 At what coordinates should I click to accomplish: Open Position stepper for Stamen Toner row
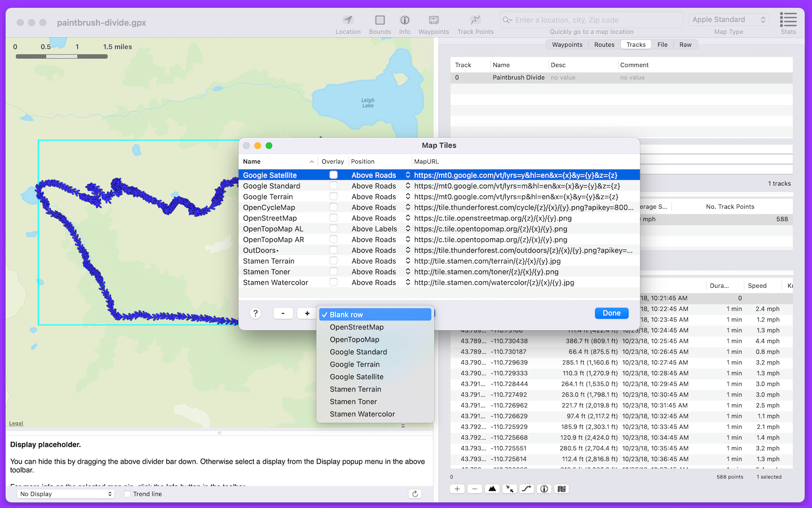tap(408, 271)
